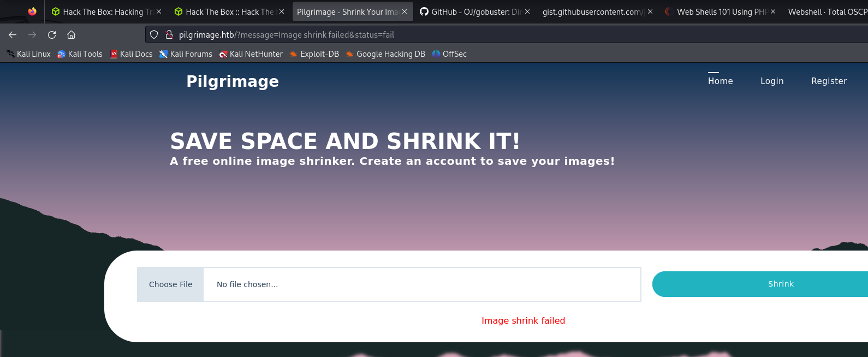Open the Google Hacking DB bookmark
This screenshot has width=868, height=357.
(385, 54)
